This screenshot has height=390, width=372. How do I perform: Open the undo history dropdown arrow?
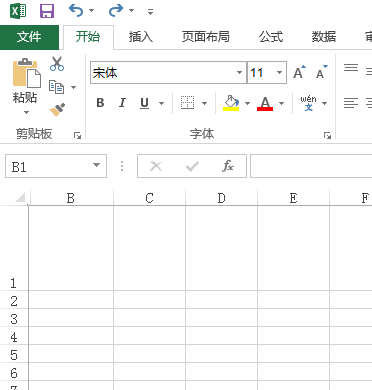[91, 11]
